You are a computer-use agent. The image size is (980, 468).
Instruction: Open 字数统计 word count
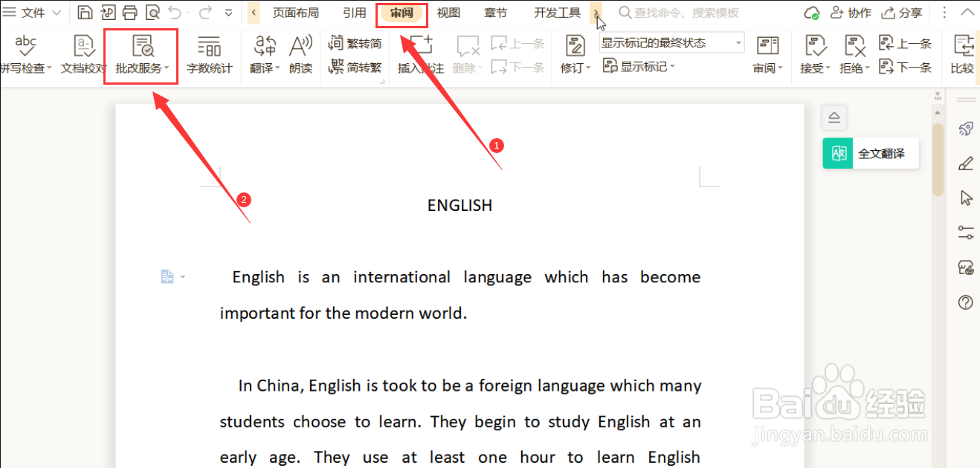point(210,55)
